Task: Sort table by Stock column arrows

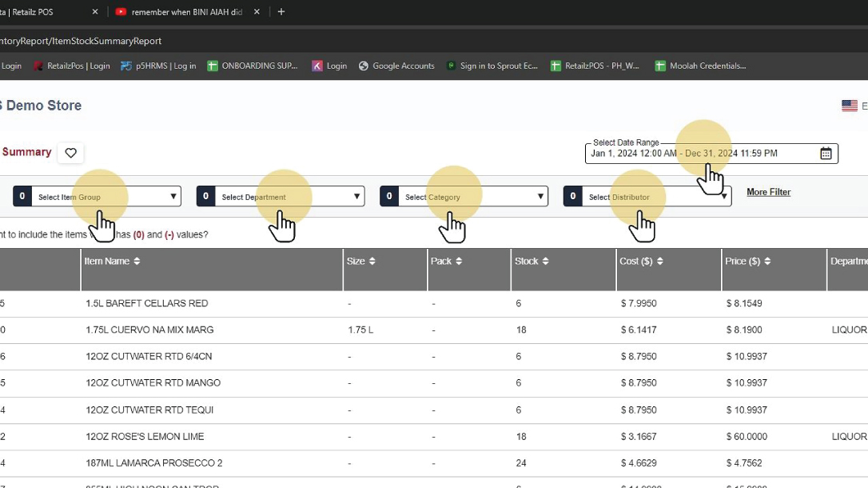Action: pyautogui.click(x=545, y=262)
